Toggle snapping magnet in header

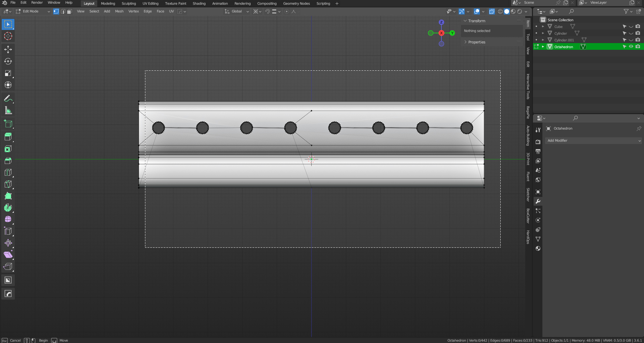(x=267, y=11)
